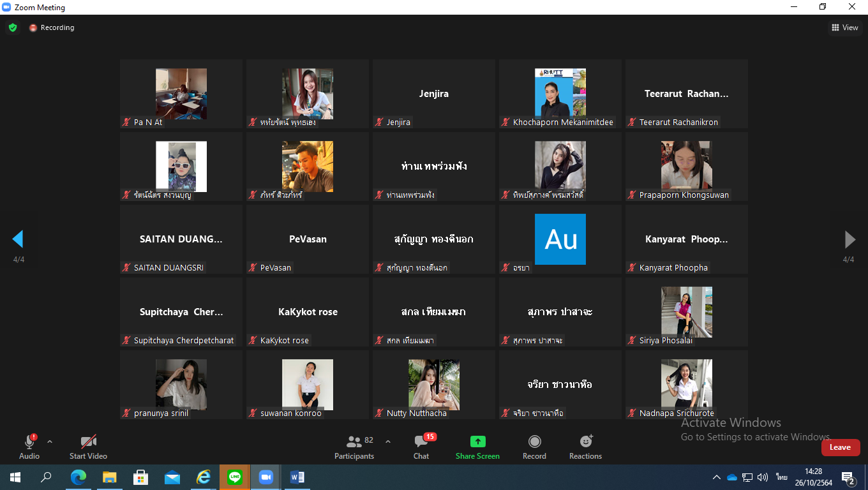
Task: Open volume control tray icon
Action: (x=763, y=477)
